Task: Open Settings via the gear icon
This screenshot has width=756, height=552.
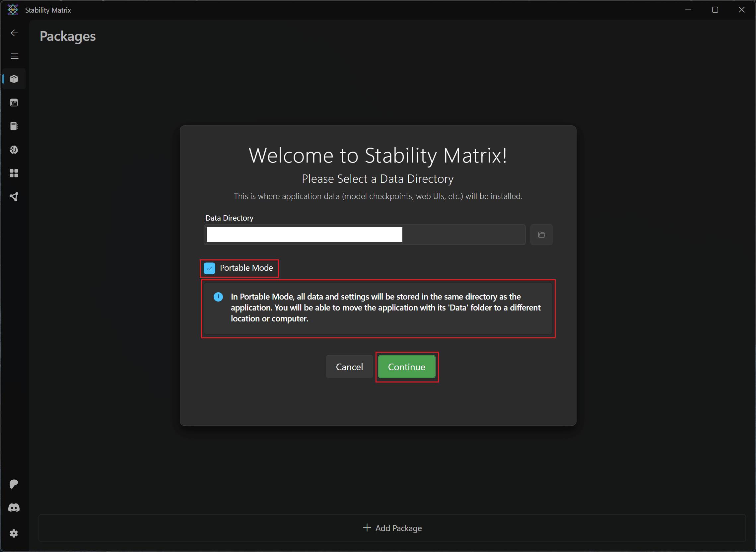Action: click(14, 533)
